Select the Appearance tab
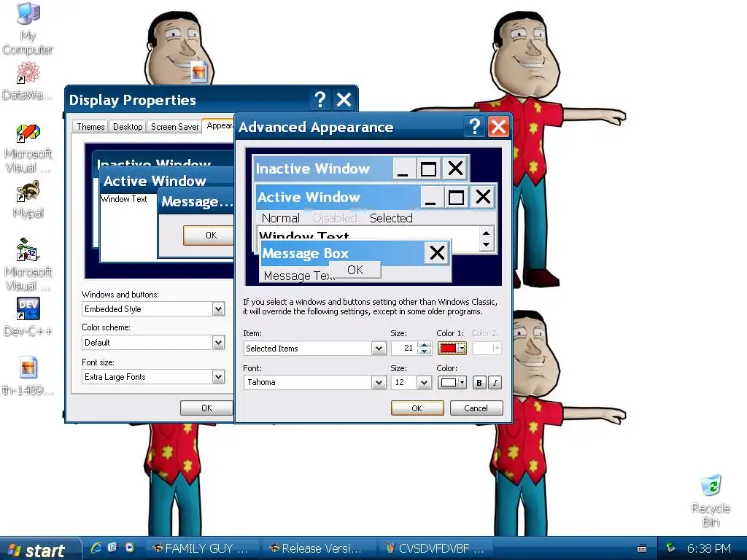 pyautogui.click(x=219, y=125)
